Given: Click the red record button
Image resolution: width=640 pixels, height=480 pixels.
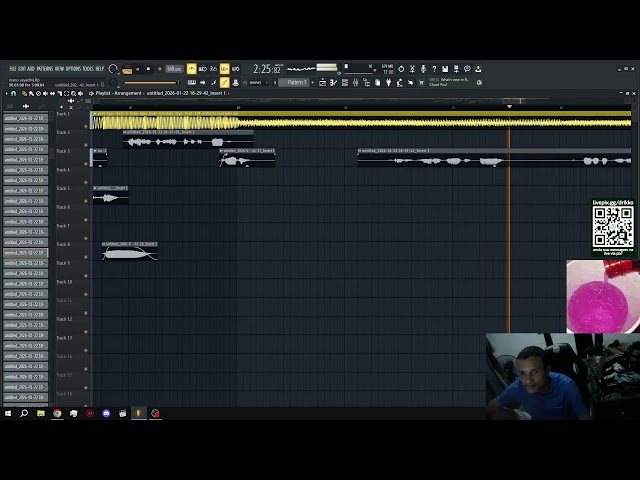Looking at the screenshot, I should [x=160, y=69].
